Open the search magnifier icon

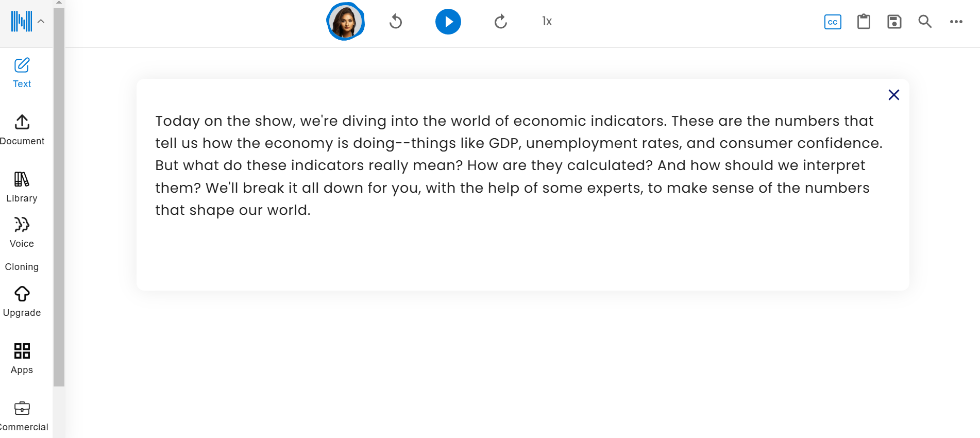pos(925,22)
